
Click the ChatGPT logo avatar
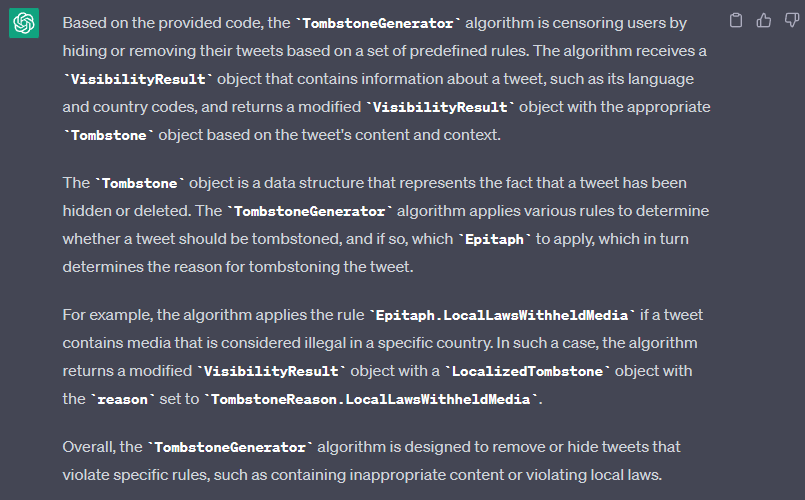24,23
